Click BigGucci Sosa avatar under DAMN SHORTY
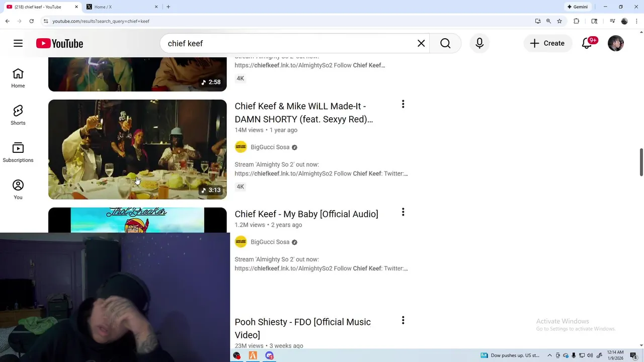 (x=240, y=147)
